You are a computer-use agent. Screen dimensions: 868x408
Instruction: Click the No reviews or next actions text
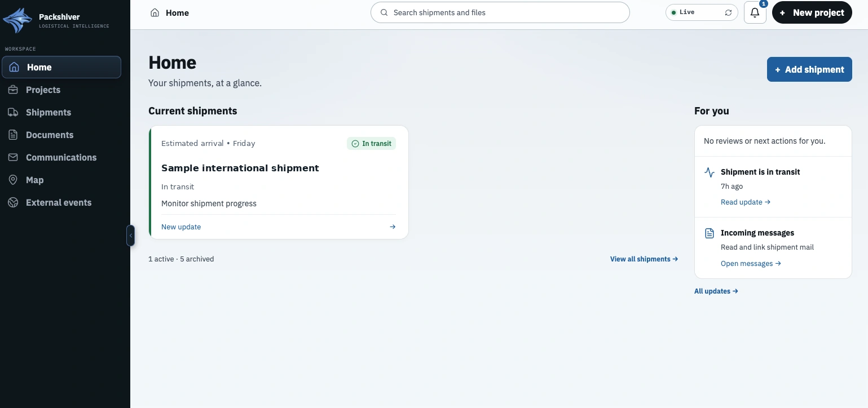pos(765,141)
